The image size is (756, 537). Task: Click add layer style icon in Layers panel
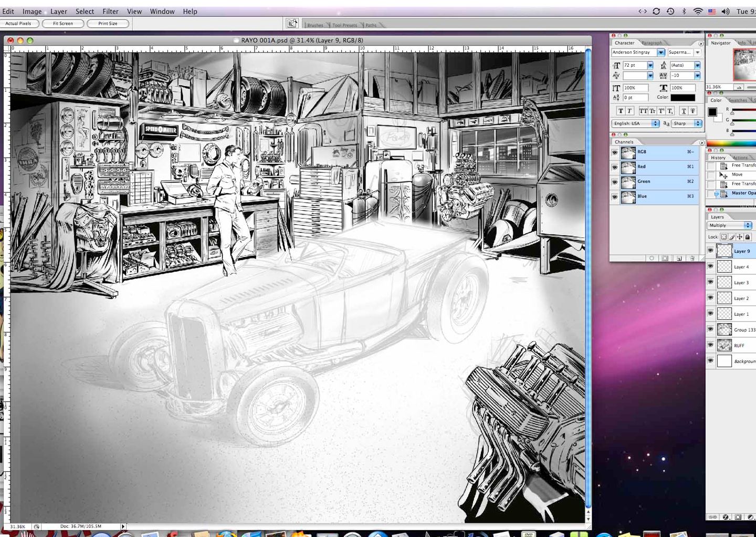(726, 518)
